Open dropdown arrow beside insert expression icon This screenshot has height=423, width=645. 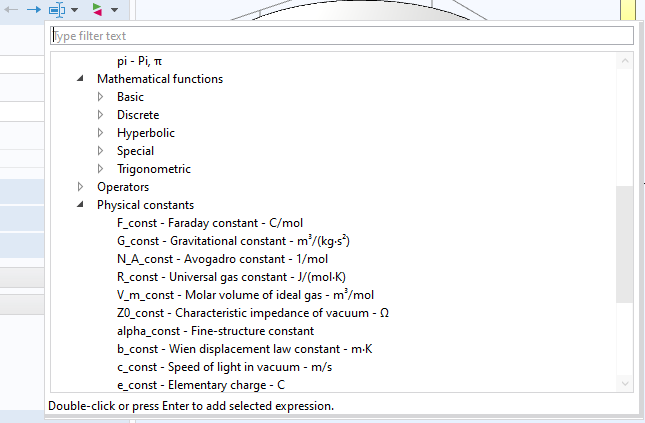[74, 10]
